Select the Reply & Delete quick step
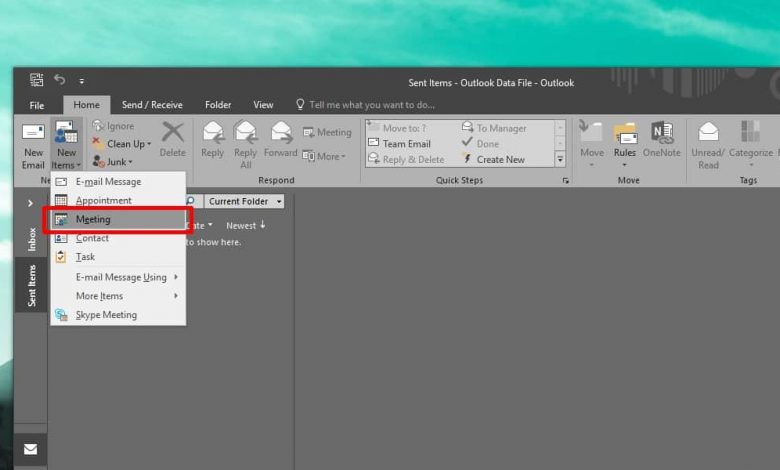The image size is (780, 470). [406, 159]
